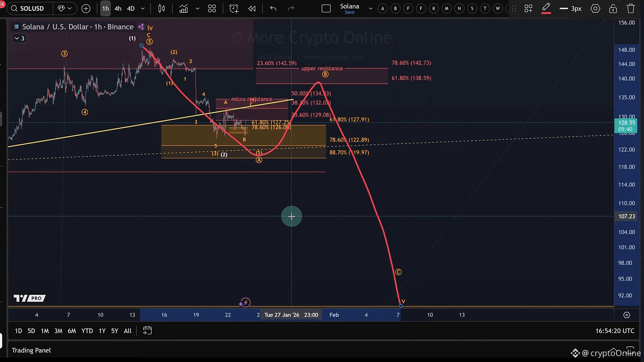Undo the last drawing action
This screenshot has height=362, width=644.
pos(273,9)
